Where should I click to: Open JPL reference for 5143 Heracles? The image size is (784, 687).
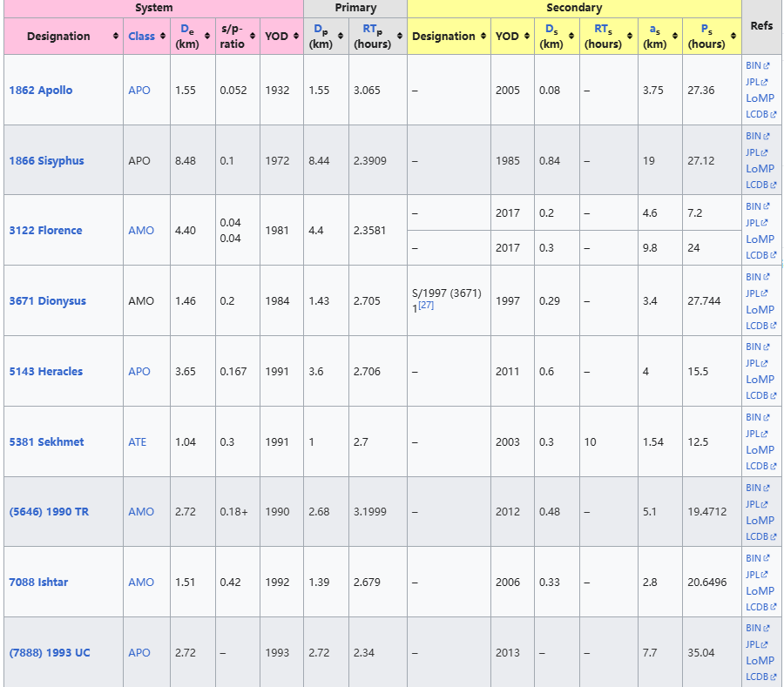[x=754, y=363]
